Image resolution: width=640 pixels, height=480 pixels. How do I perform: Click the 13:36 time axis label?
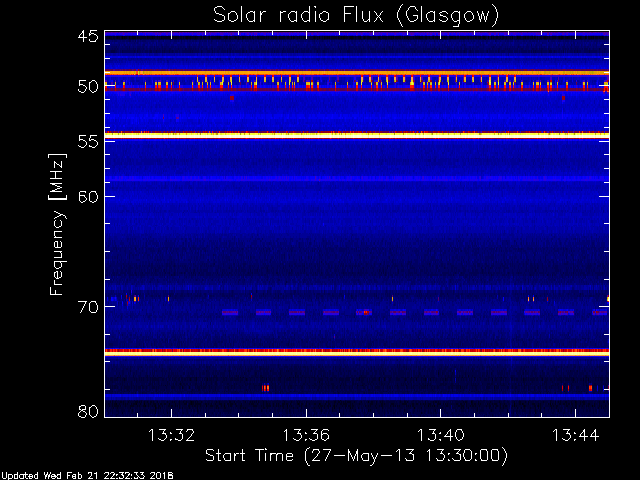tap(306, 435)
